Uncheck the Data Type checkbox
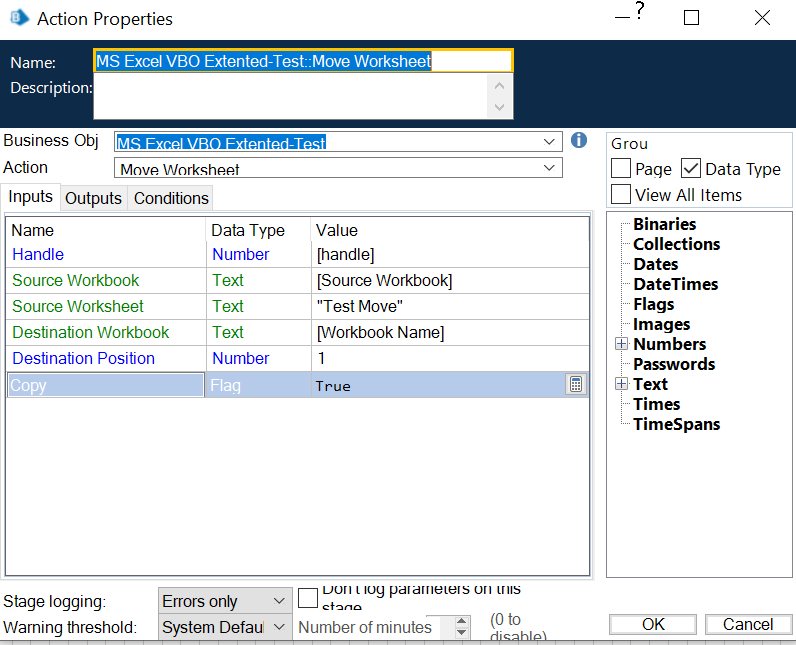The height and width of the screenshot is (645, 796). 691,169
